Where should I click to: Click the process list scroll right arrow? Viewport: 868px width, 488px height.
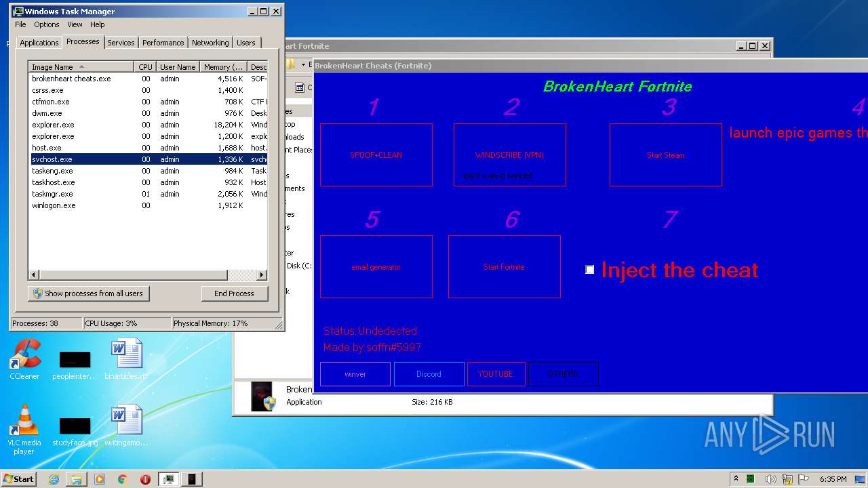[x=262, y=275]
